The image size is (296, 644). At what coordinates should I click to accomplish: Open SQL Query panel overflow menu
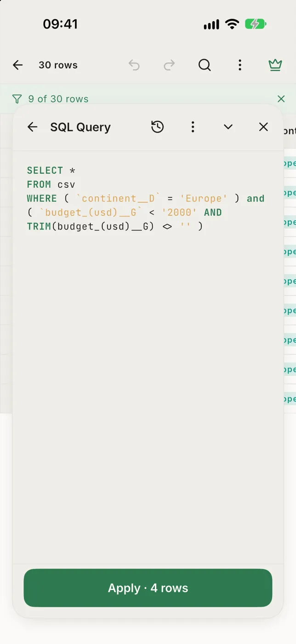193,127
